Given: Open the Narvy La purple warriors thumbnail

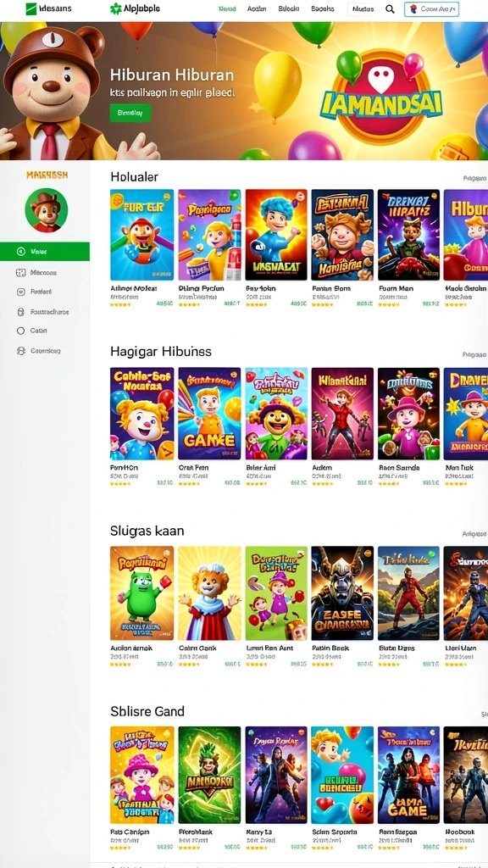Looking at the screenshot, I should click(276, 775).
